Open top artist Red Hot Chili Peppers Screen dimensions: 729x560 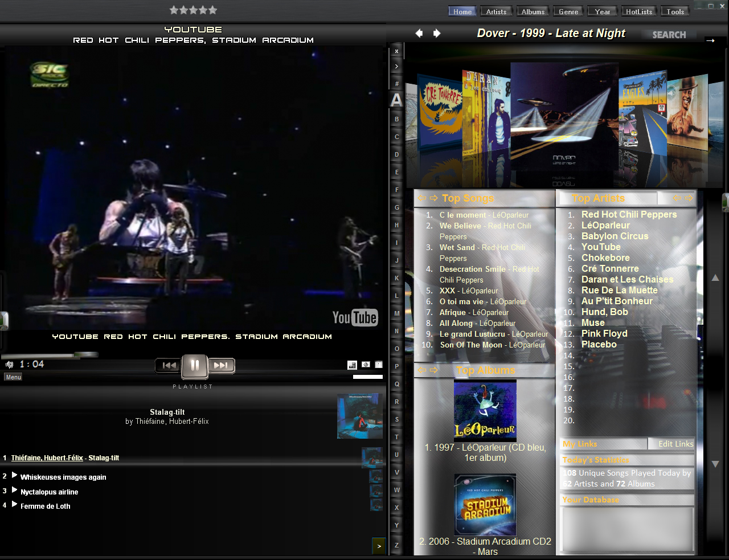[629, 214]
